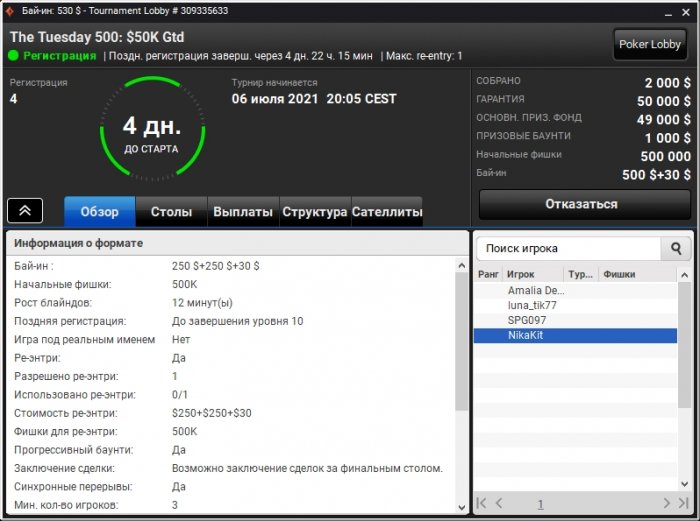Click the tournament title The Tuesday 500

pos(97,37)
